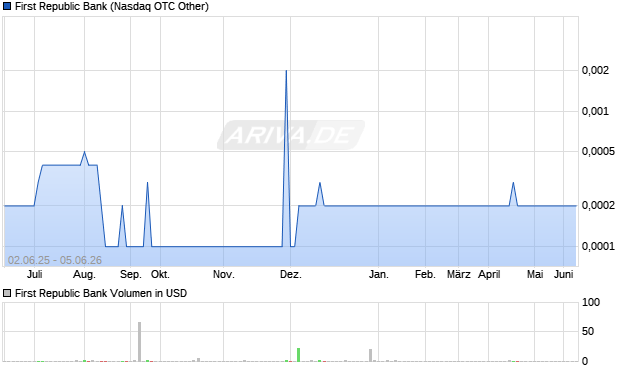Click the price axis label 0,0005
This screenshot has height=371, width=620.
click(x=598, y=151)
